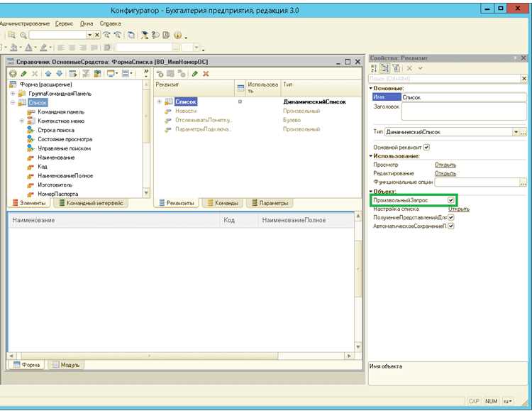Viewport: 532px width, 411px height.
Task: Click the magnifier search icon in main toolbar
Action: pyautogui.click(x=23, y=35)
